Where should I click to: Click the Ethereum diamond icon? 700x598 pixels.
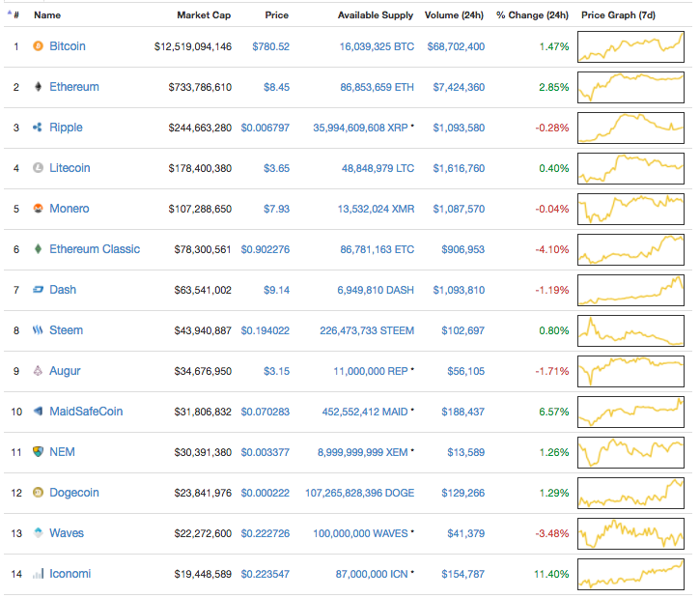[x=38, y=87]
